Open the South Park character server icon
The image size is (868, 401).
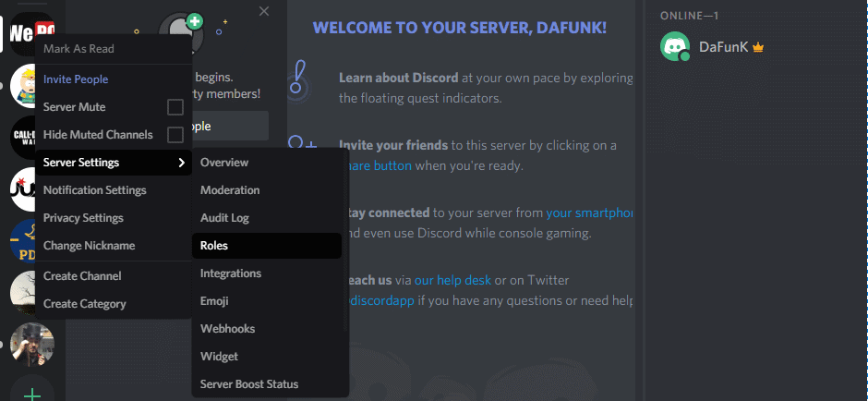click(x=22, y=85)
